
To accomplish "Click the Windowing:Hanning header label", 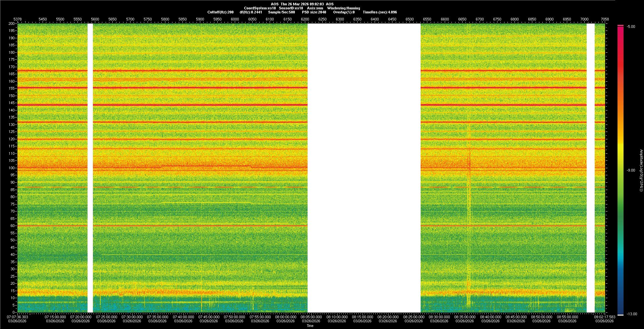I will [x=343, y=8].
